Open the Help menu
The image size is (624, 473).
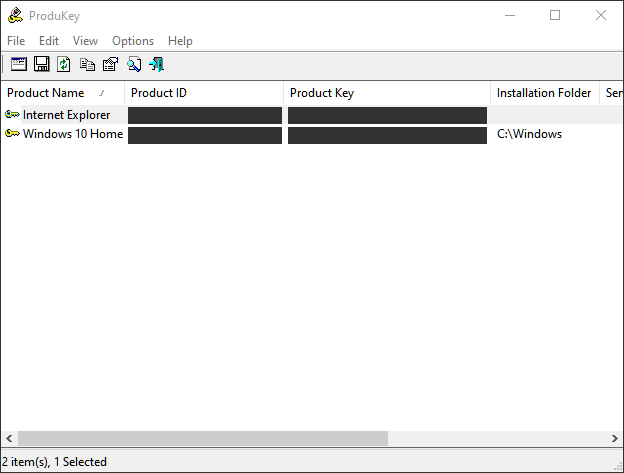click(x=180, y=41)
